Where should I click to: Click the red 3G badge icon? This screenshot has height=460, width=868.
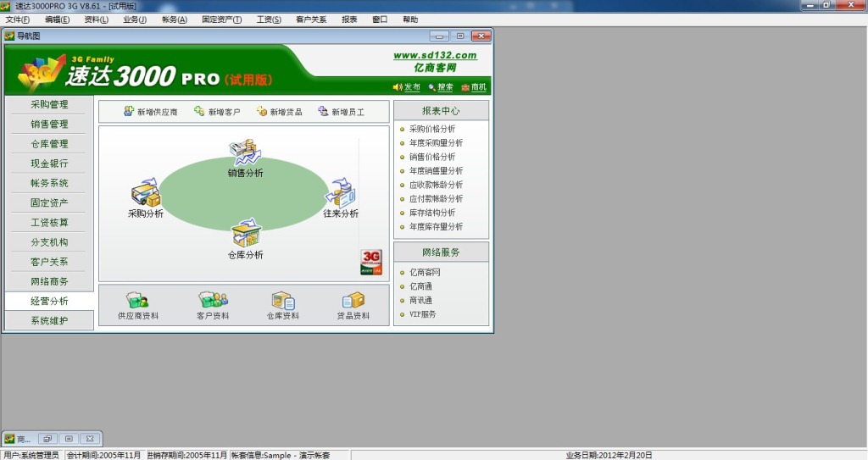(371, 262)
